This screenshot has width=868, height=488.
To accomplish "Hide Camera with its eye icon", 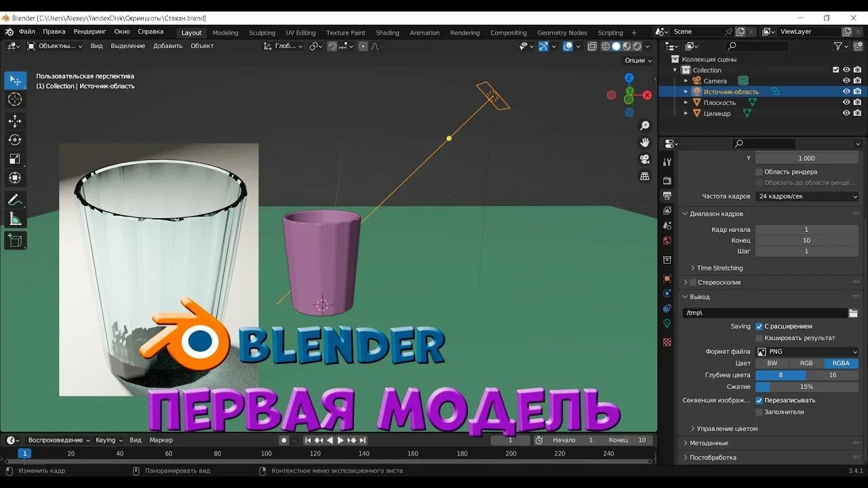I will coord(846,81).
